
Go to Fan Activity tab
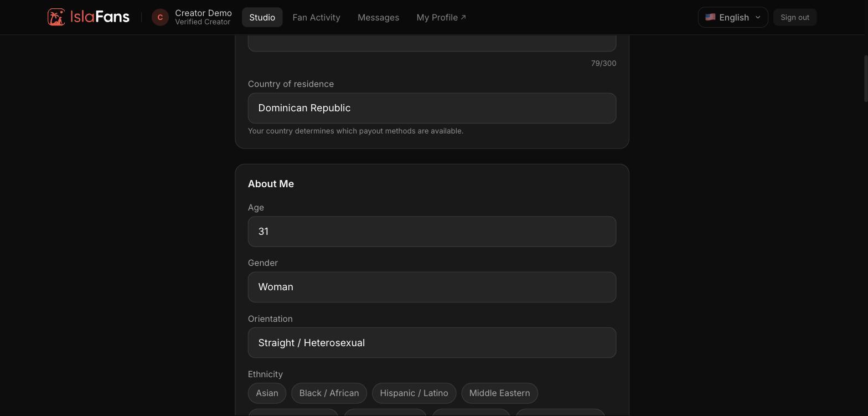316,17
